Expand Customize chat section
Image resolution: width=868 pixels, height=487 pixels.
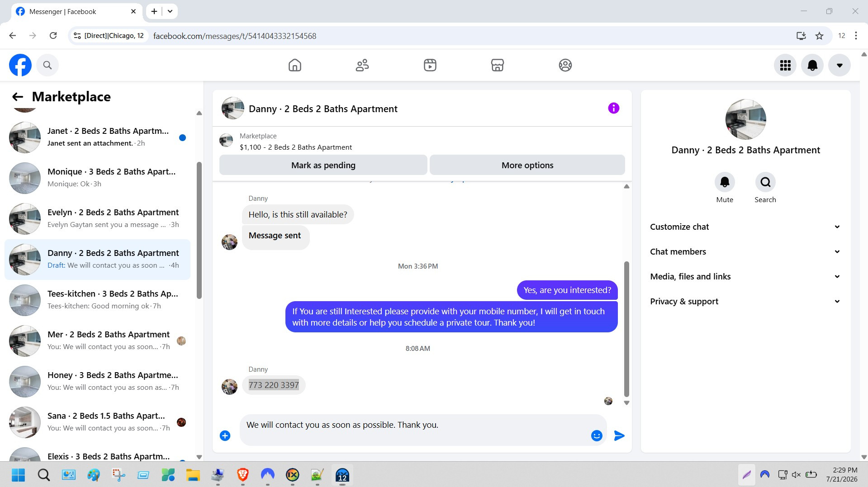click(745, 227)
